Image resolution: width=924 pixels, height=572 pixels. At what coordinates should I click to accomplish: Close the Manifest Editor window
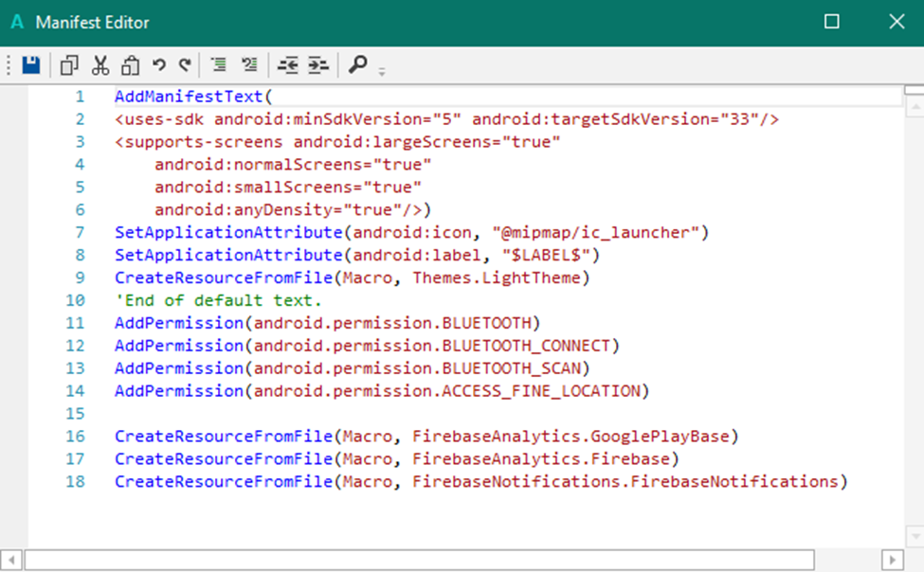point(897,22)
